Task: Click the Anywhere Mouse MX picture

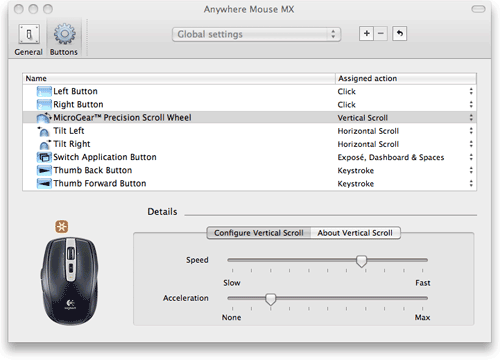Action: 70,281
